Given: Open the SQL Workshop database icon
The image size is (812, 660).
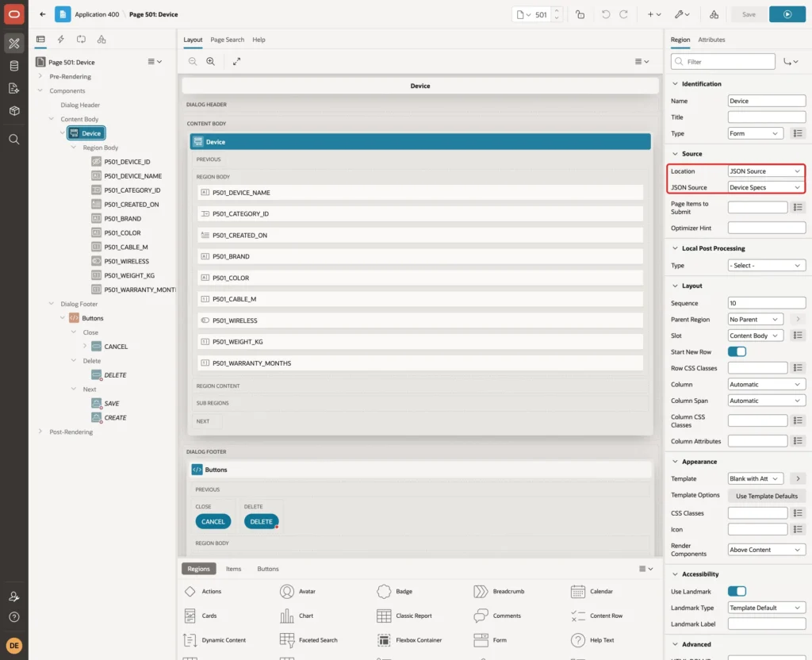Looking at the screenshot, I should pos(14,66).
